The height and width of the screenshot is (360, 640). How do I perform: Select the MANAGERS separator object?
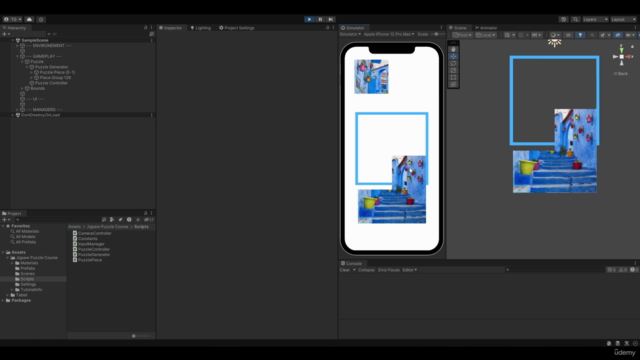[x=44, y=109]
